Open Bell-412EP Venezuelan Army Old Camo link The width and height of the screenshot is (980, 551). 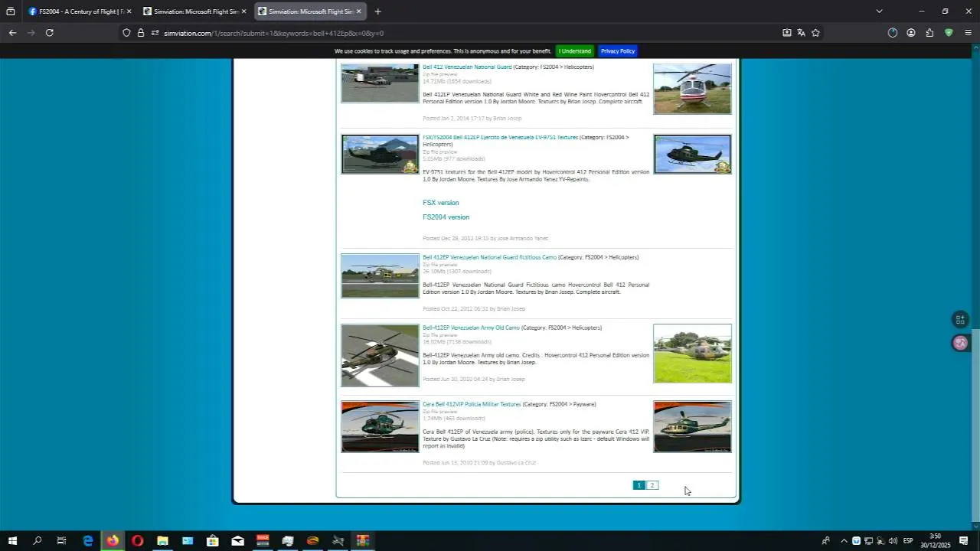click(471, 328)
